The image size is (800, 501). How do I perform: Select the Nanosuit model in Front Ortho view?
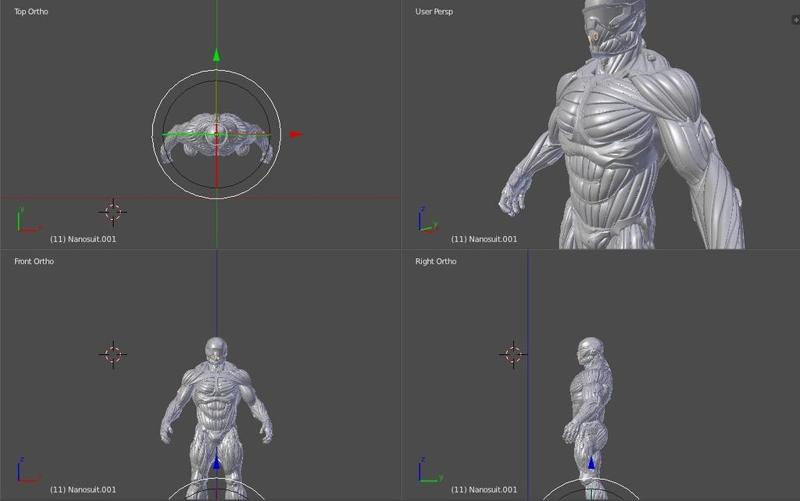216,417
